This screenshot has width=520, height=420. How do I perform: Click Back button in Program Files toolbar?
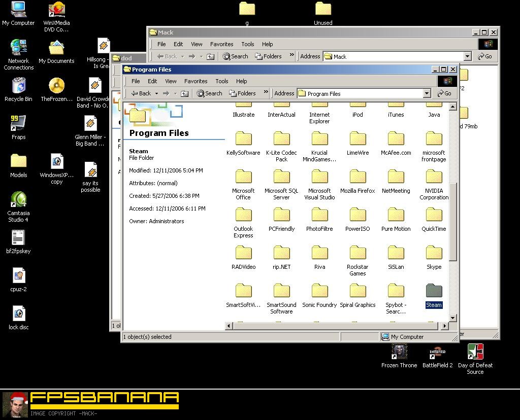click(141, 93)
